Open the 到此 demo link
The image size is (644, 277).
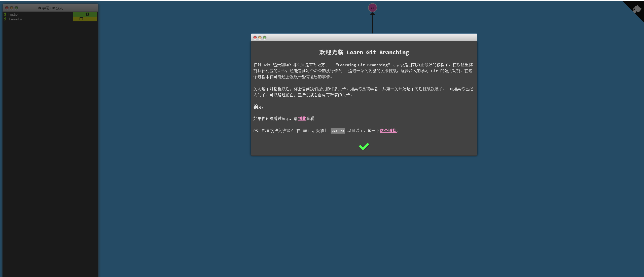pyautogui.click(x=302, y=118)
